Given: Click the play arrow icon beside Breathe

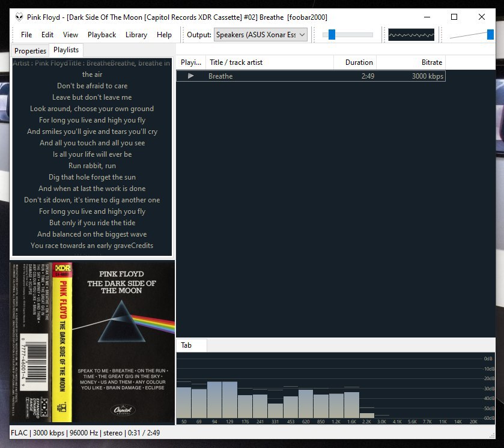Looking at the screenshot, I should point(190,76).
